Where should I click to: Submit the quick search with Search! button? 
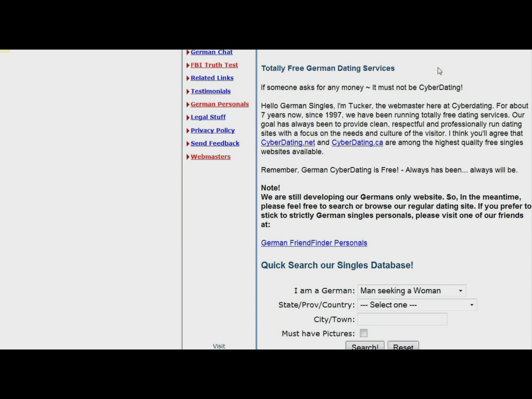tap(365, 346)
